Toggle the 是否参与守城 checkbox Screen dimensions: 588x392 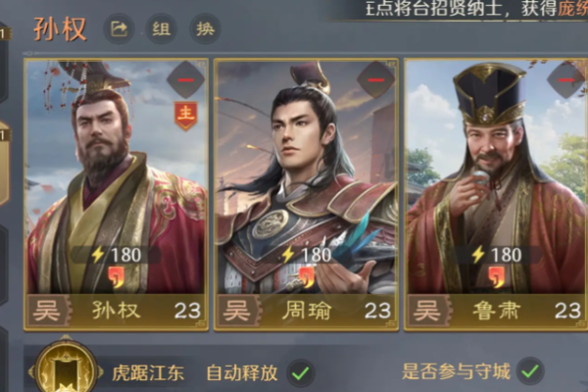pos(530,371)
